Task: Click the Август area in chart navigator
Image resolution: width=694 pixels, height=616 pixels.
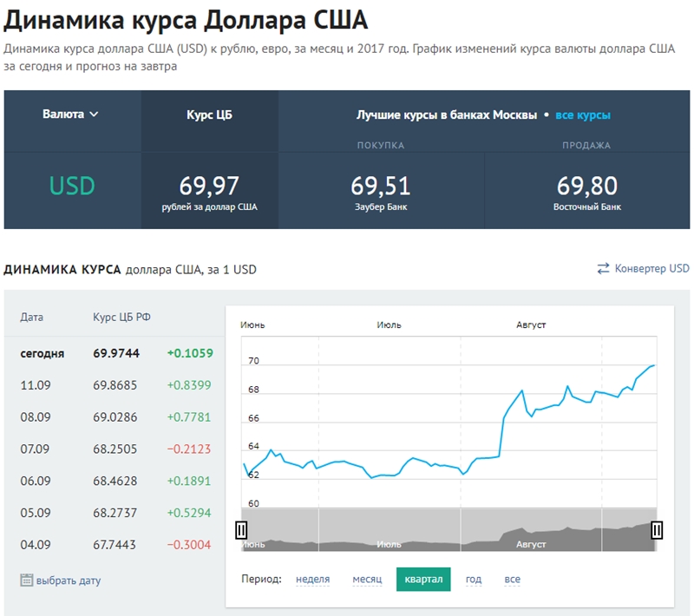Action: pyautogui.click(x=531, y=544)
